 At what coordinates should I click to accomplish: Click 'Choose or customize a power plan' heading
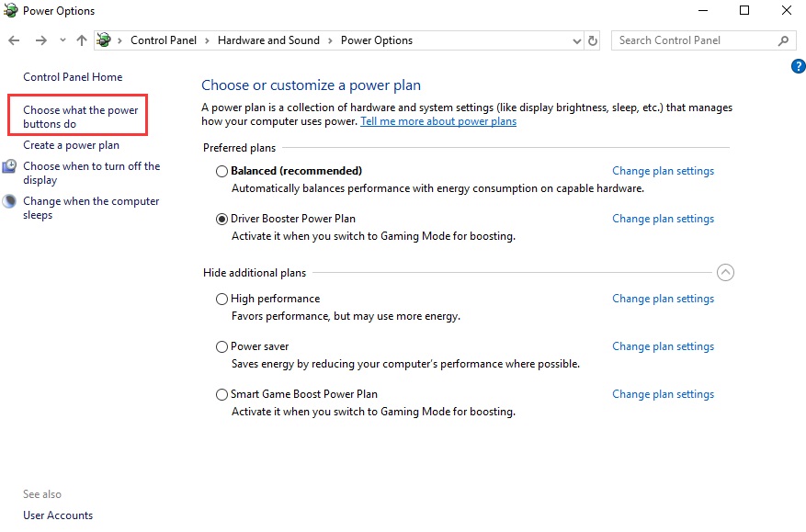[x=311, y=85]
